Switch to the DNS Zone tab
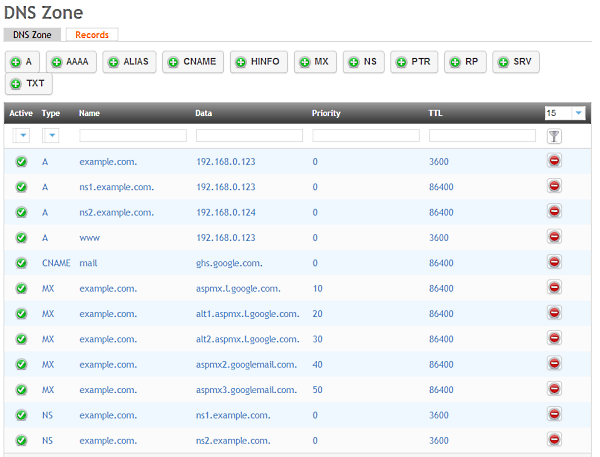This screenshot has width=600, height=457. [x=32, y=35]
